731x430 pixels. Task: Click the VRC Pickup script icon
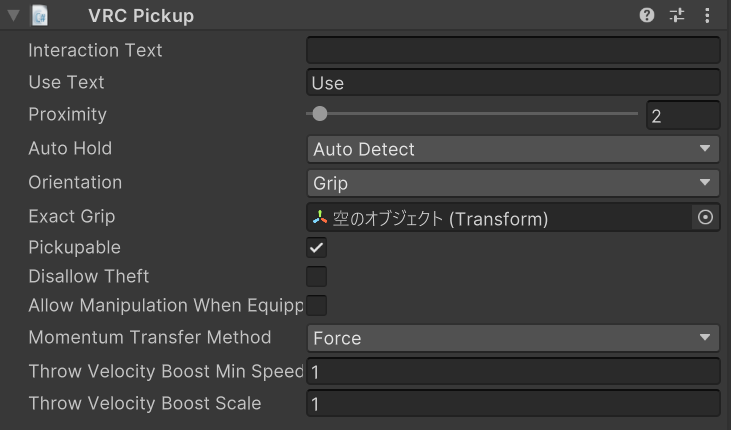[41, 16]
